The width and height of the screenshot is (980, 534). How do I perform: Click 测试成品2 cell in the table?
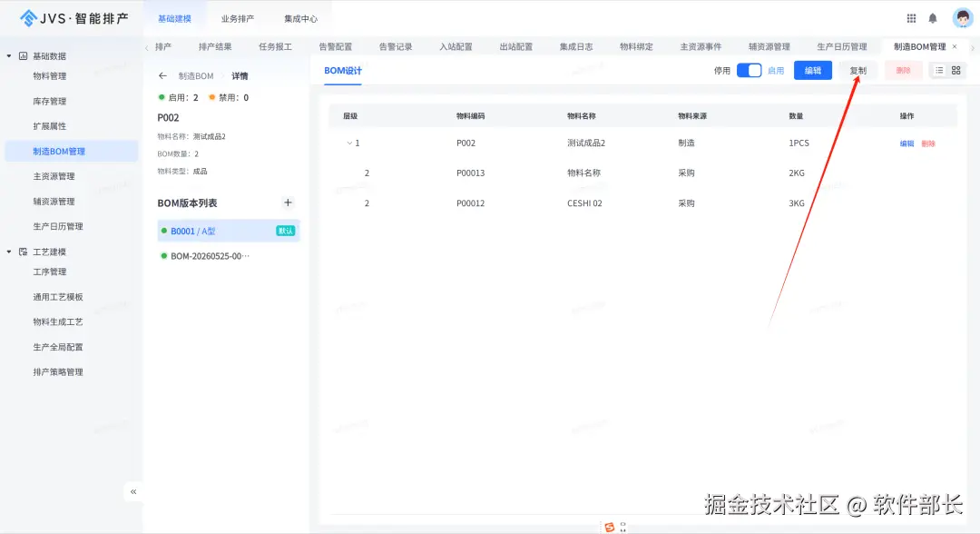click(585, 143)
